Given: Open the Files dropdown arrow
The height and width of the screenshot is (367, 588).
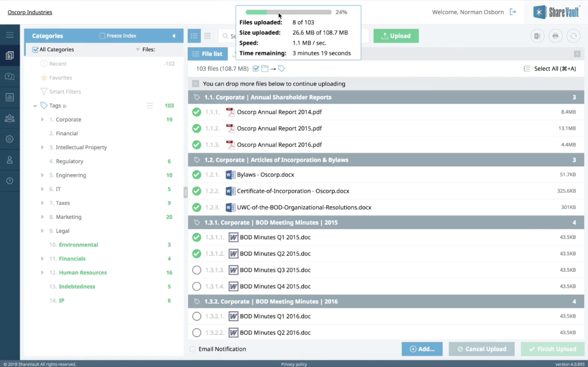Looking at the screenshot, I should tap(138, 49).
